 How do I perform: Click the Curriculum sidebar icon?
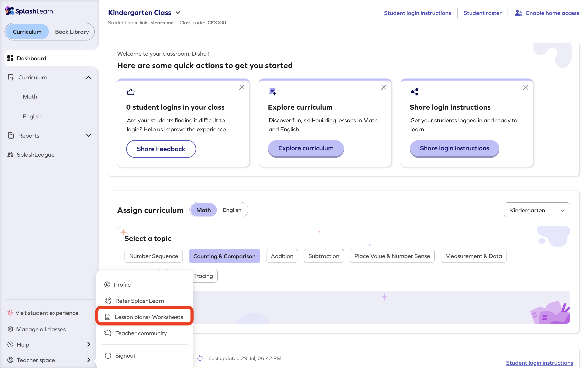tap(11, 77)
